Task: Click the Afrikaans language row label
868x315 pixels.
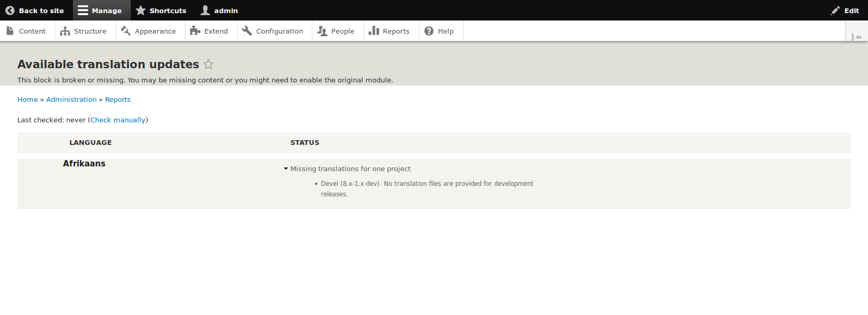Action: (84, 163)
